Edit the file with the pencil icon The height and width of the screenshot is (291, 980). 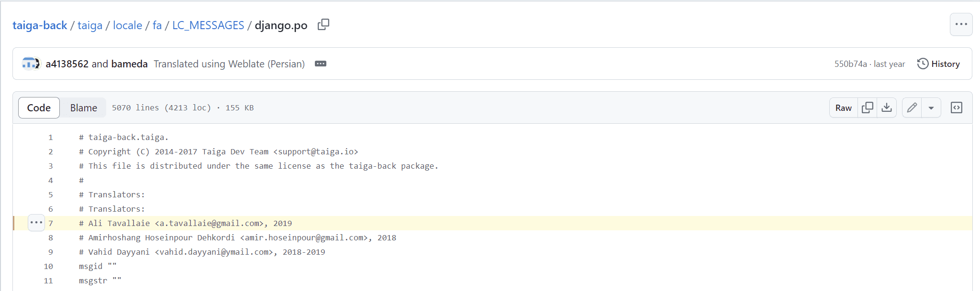(912, 108)
